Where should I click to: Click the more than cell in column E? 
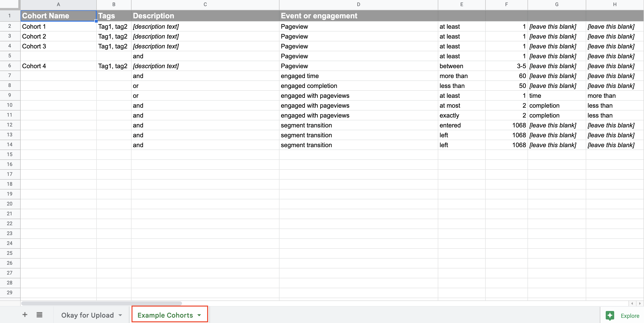pos(462,76)
